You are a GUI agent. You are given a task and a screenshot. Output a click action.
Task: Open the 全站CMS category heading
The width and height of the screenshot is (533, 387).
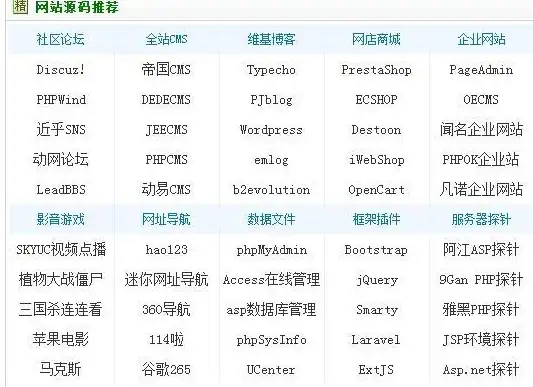coord(166,39)
